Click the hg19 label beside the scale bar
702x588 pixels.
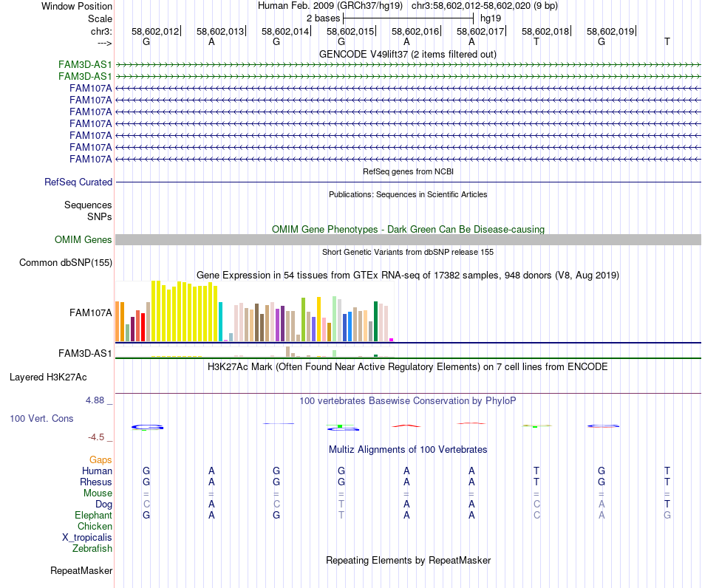pos(491,18)
